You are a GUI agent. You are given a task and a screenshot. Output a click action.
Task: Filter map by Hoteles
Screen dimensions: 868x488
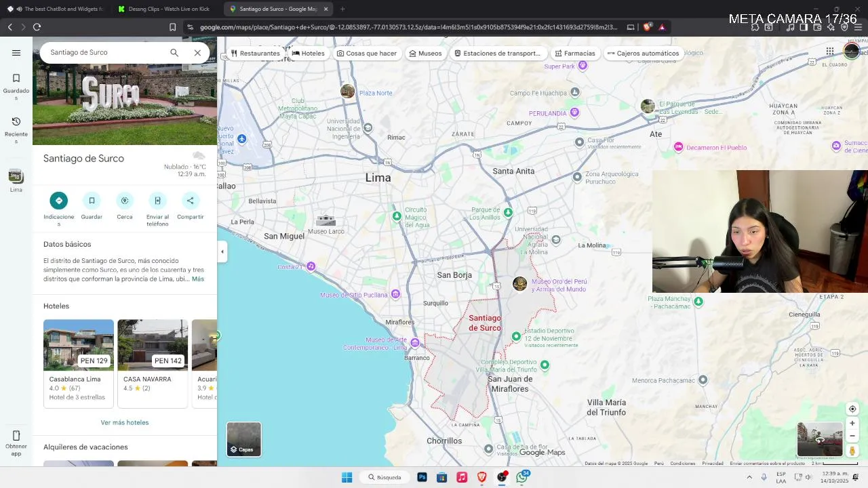(x=309, y=53)
